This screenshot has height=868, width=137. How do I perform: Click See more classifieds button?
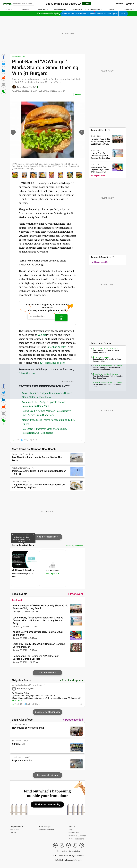point(47,775)
